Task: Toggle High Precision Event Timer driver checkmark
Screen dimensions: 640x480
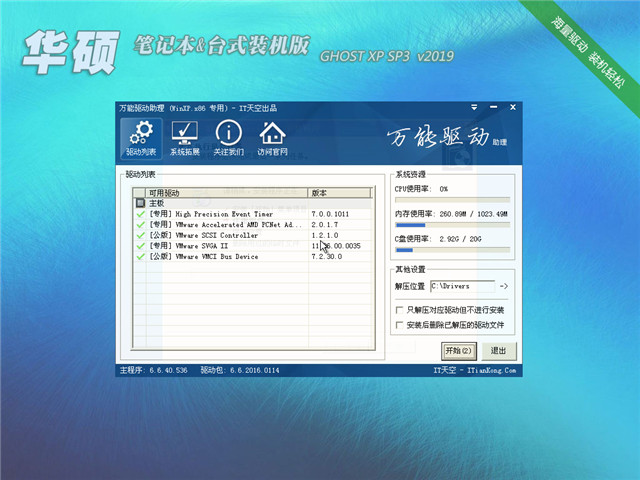Action: 140,214
